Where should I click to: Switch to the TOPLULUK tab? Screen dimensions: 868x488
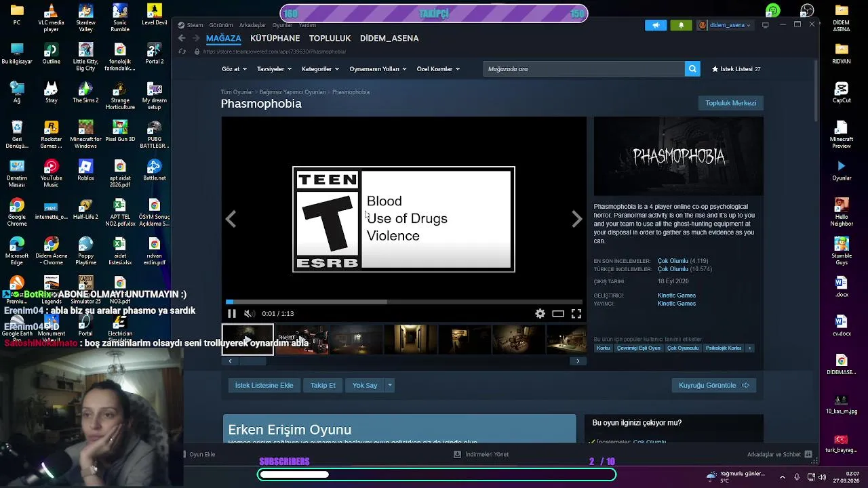click(330, 39)
